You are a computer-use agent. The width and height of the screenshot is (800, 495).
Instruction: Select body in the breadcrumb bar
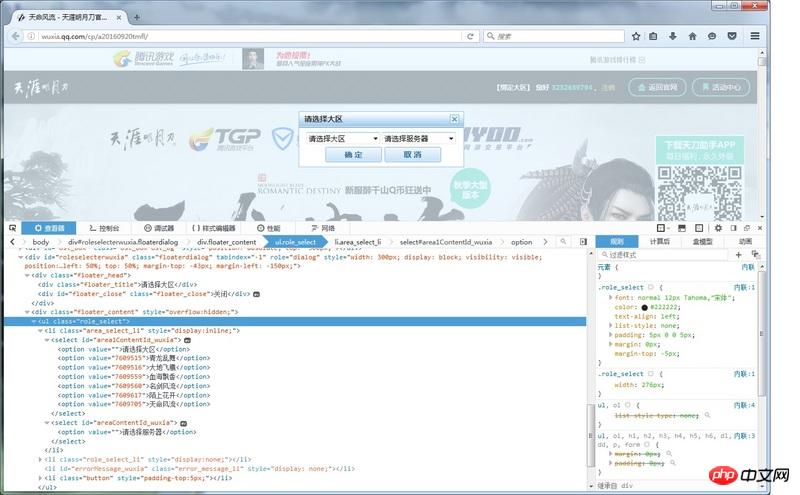(40, 242)
